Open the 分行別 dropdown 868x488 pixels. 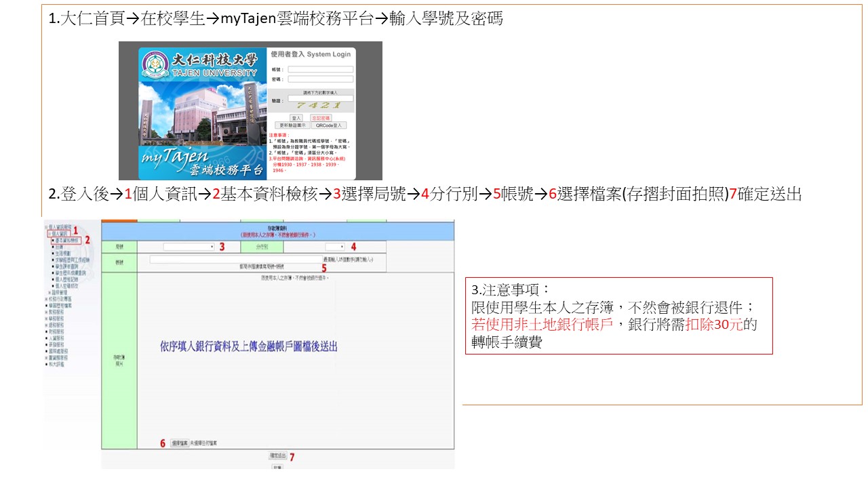(x=335, y=247)
